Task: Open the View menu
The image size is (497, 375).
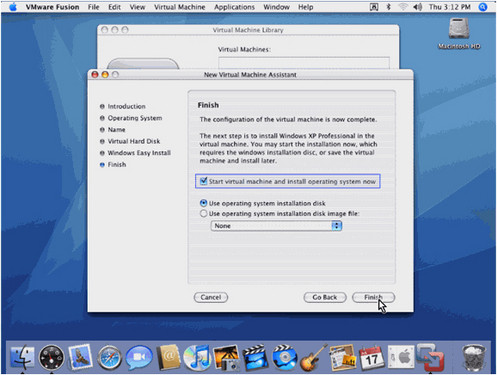Action: click(x=137, y=7)
